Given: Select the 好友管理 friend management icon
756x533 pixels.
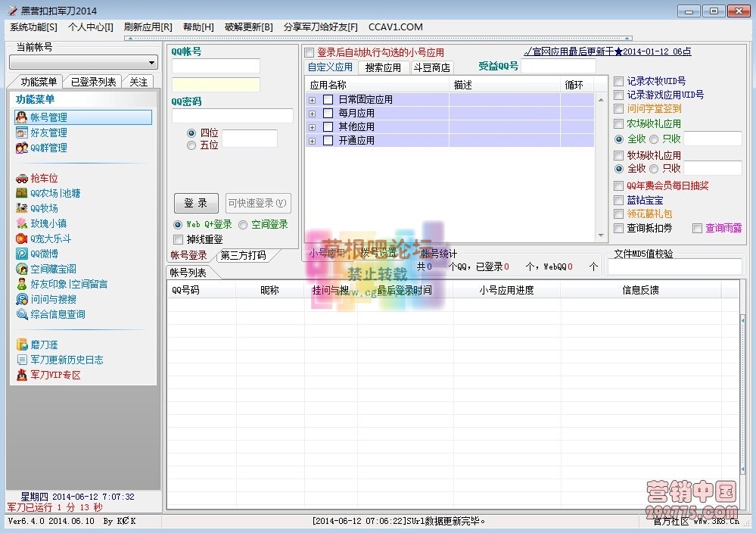Looking at the screenshot, I should click(22, 132).
